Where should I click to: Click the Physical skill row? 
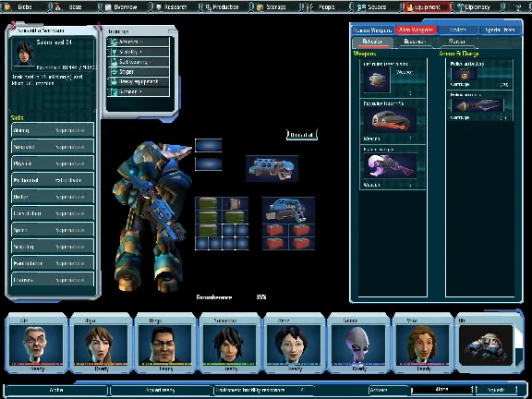coord(53,163)
